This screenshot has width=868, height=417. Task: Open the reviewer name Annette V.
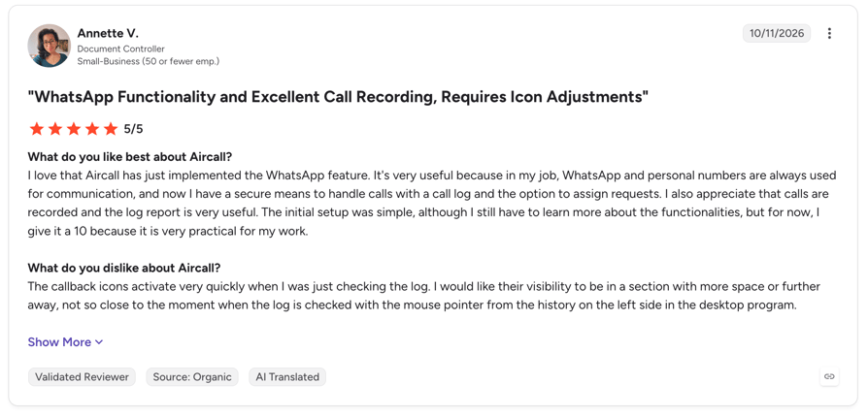[x=108, y=33]
